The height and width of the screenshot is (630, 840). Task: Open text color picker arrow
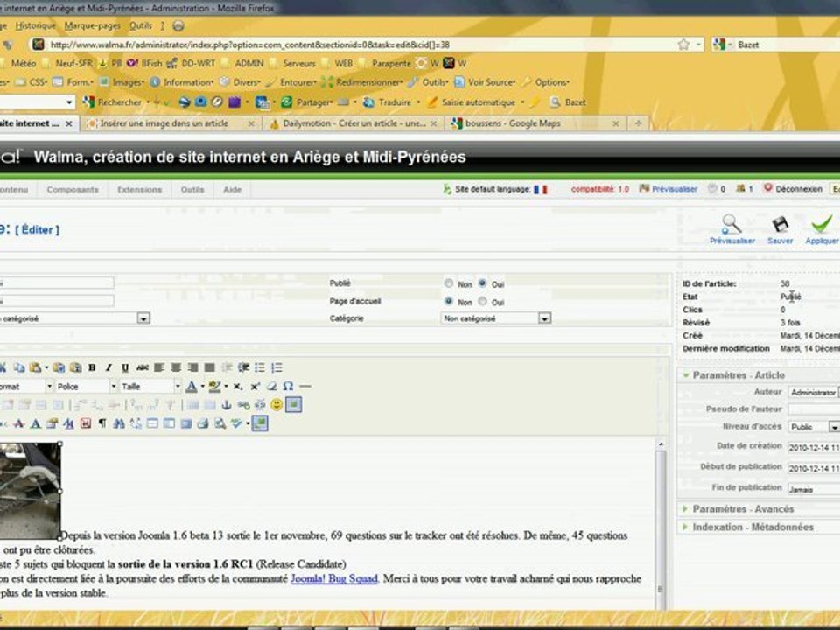[203, 387]
